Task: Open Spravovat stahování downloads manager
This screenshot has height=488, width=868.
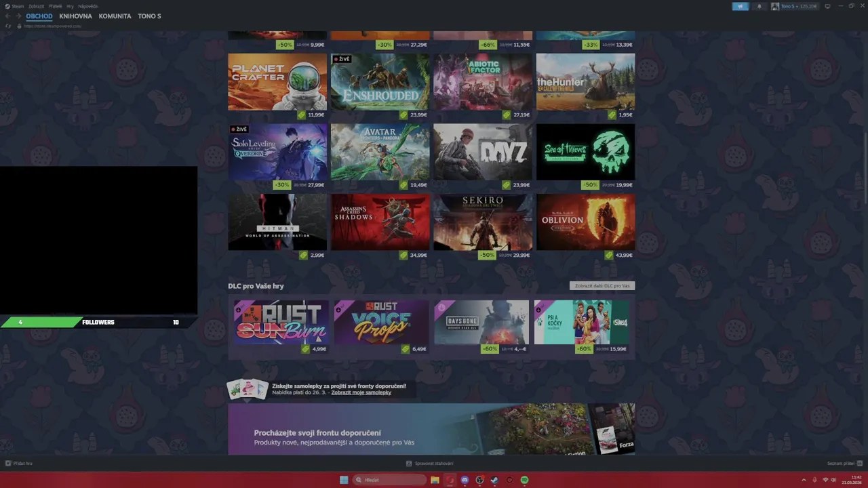Action: click(430, 464)
